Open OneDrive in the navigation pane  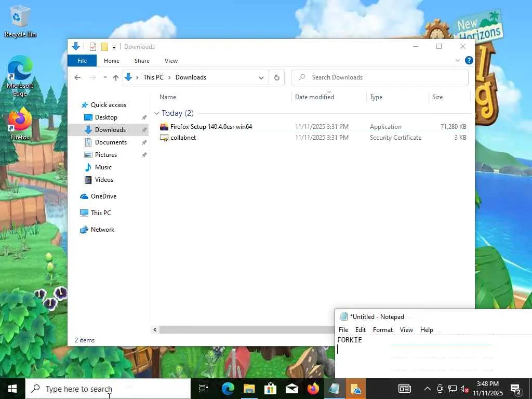103,196
